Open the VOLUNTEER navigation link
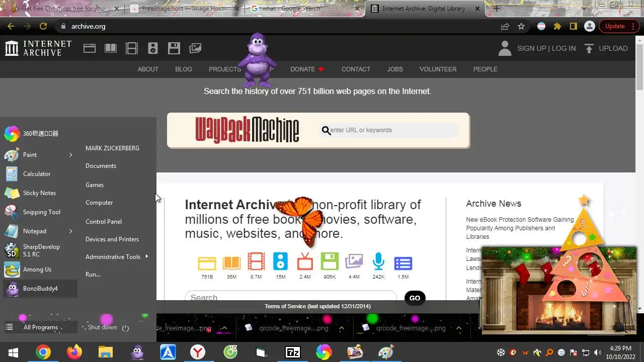This screenshot has height=362, width=644. click(x=438, y=69)
